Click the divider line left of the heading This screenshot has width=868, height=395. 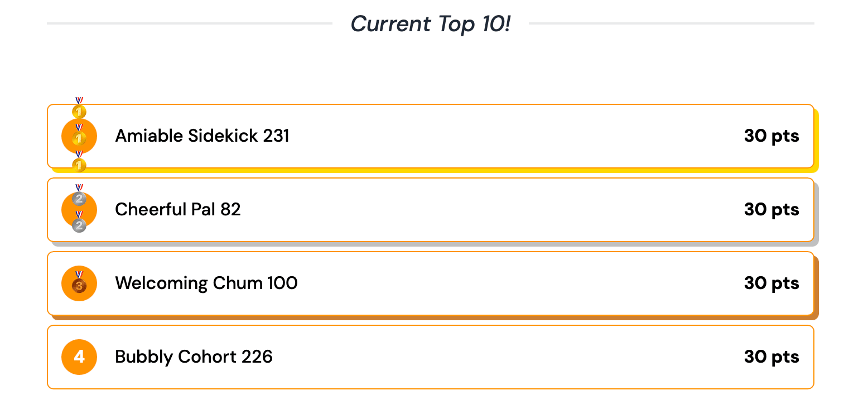[x=190, y=23]
